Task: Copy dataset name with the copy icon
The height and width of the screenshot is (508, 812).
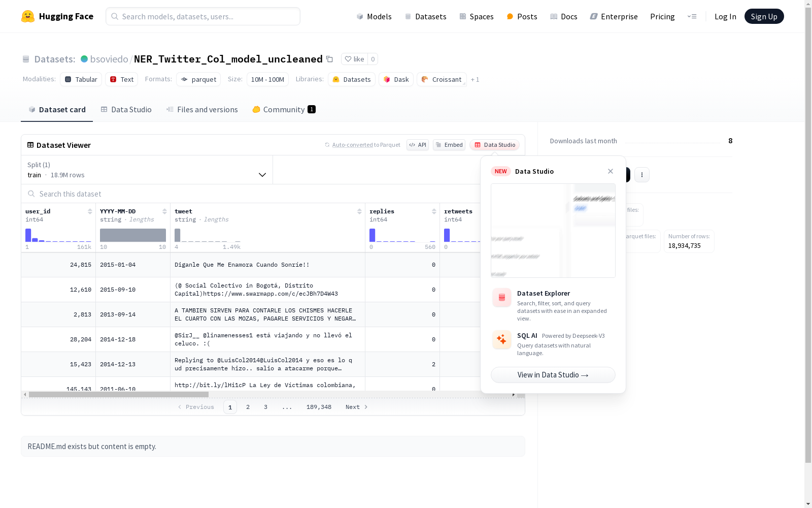Action: click(x=329, y=59)
